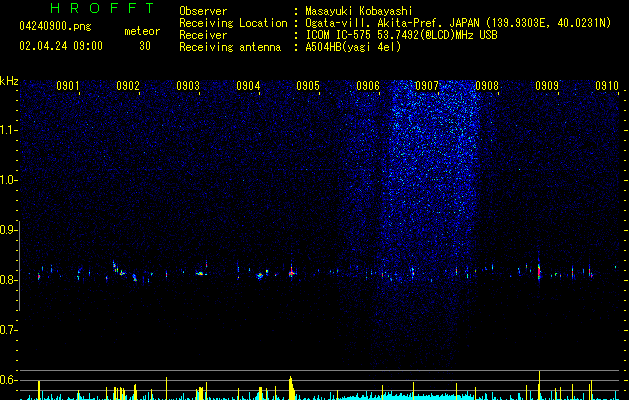This screenshot has height=400, width=629.
Task: Click the 0905 time marker
Action: tap(308, 86)
